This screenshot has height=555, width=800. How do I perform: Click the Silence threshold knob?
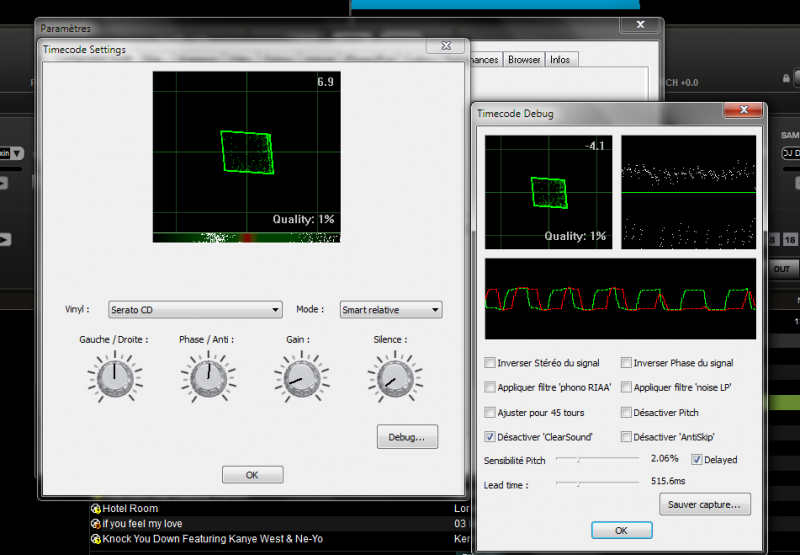(388, 377)
